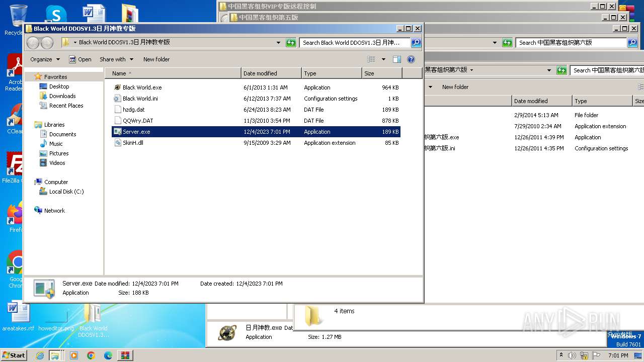Image resolution: width=644 pixels, height=362 pixels.
Task: Open Explorer help question mark
Action: click(x=411, y=59)
